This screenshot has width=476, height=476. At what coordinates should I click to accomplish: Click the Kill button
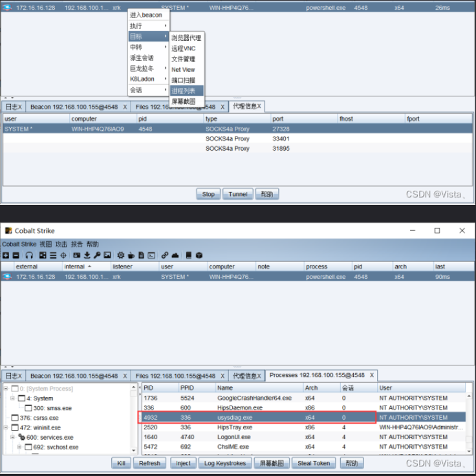pyautogui.click(x=121, y=463)
